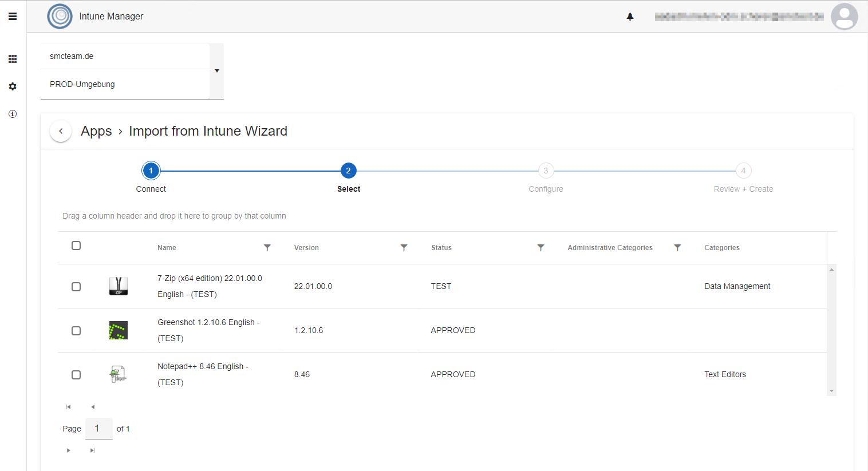This screenshot has height=471, width=868.
Task: Go to wizard step 4 Review + Create
Action: pyautogui.click(x=743, y=171)
